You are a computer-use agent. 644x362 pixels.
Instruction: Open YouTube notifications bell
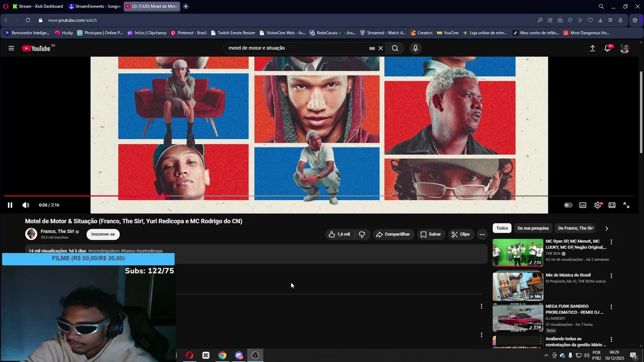click(x=608, y=48)
